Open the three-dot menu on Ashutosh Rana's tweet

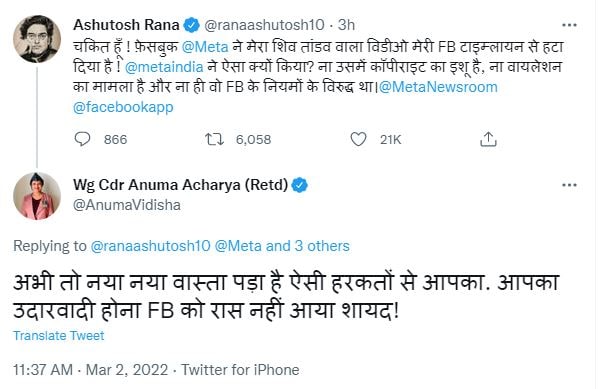[x=569, y=25]
